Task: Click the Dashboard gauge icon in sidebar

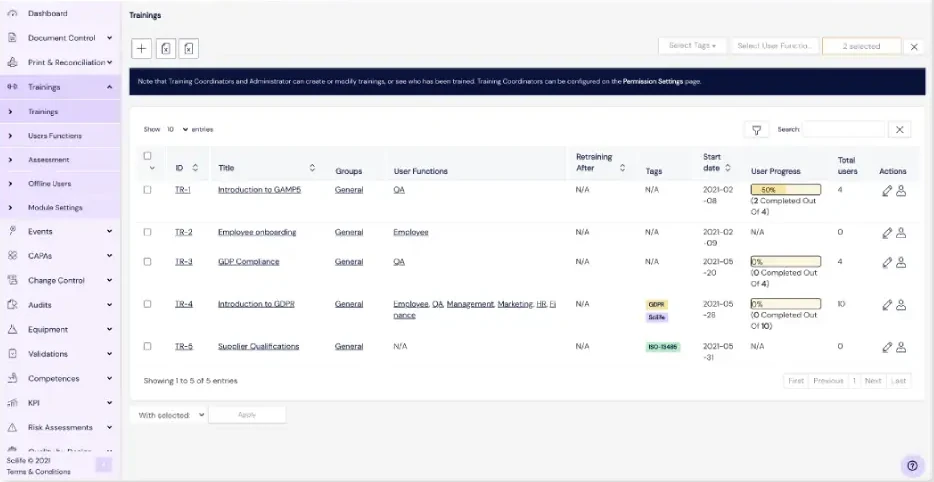Action: 13,13
